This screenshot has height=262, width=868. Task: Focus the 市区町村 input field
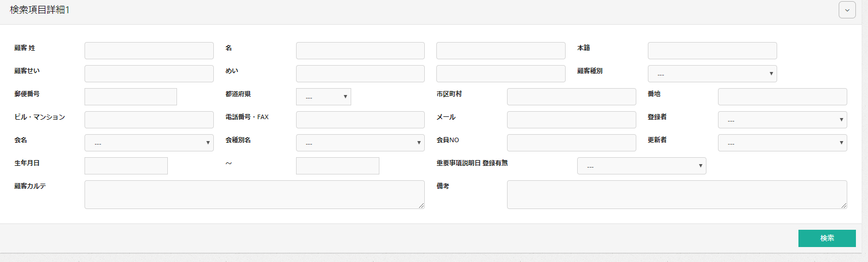[571, 97]
